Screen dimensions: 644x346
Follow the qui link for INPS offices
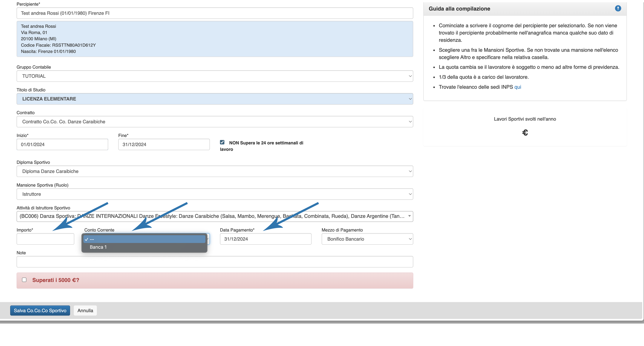point(518,87)
